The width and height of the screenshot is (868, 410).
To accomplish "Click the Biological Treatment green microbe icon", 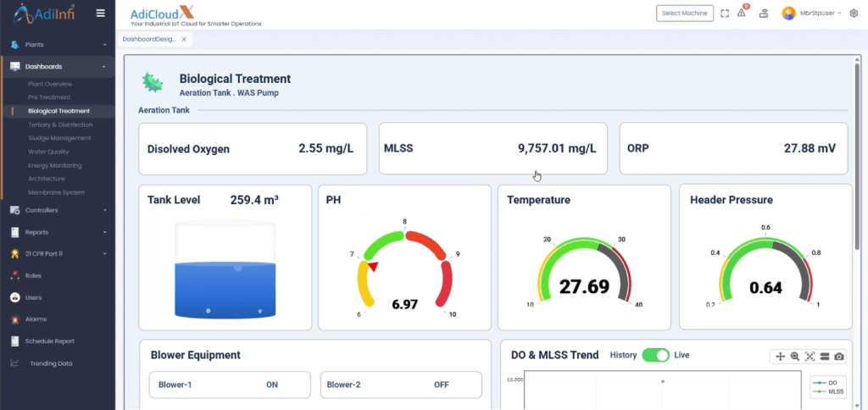I will tap(153, 82).
